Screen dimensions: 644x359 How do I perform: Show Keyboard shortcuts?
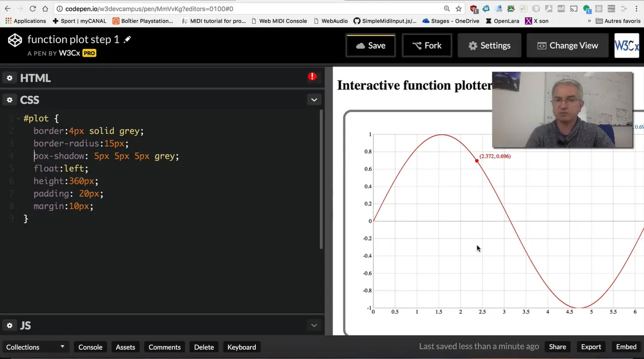241,347
